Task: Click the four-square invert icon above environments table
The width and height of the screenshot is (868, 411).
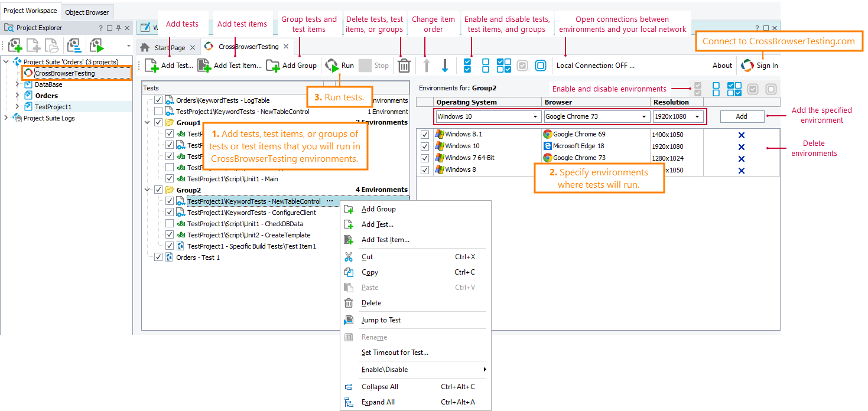Action: 734,89
